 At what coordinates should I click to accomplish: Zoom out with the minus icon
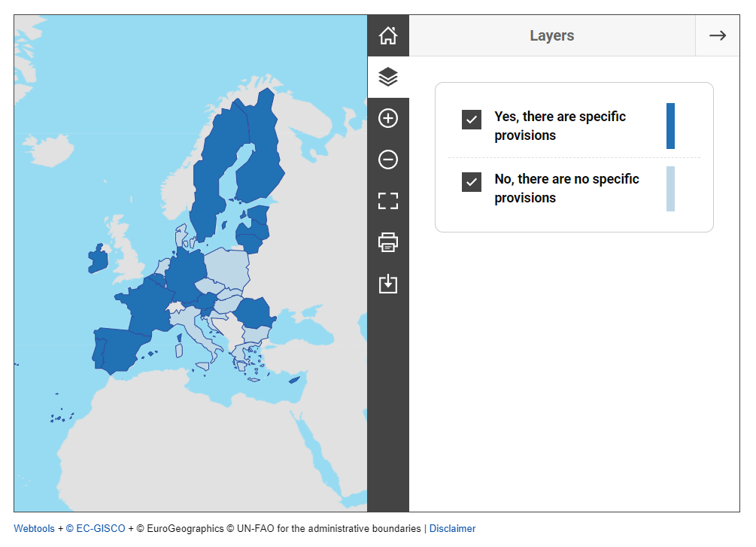[388, 160]
